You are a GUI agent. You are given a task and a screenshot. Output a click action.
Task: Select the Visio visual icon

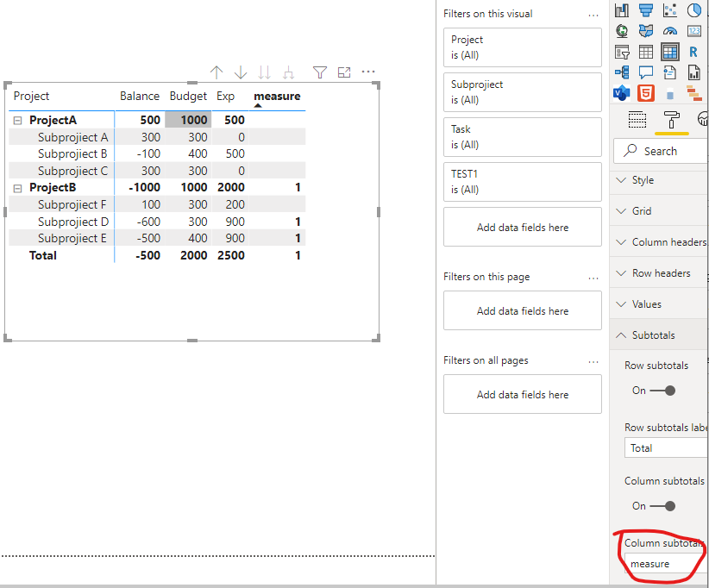[622, 93]
